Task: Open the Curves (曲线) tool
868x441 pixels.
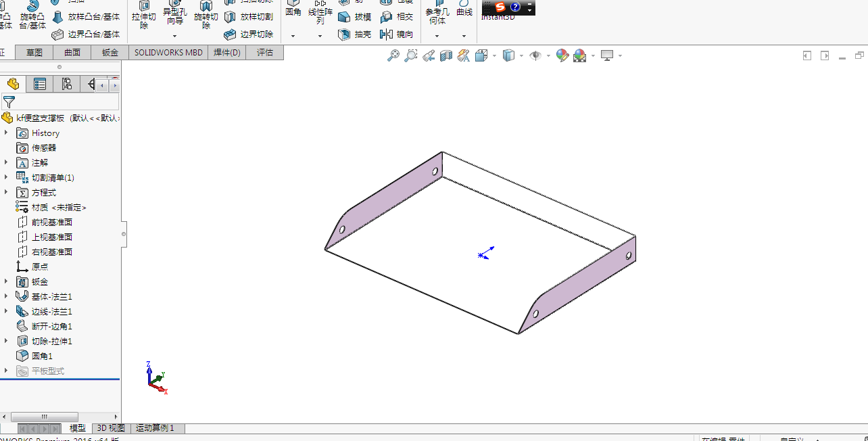Action: tap(464, 9)
